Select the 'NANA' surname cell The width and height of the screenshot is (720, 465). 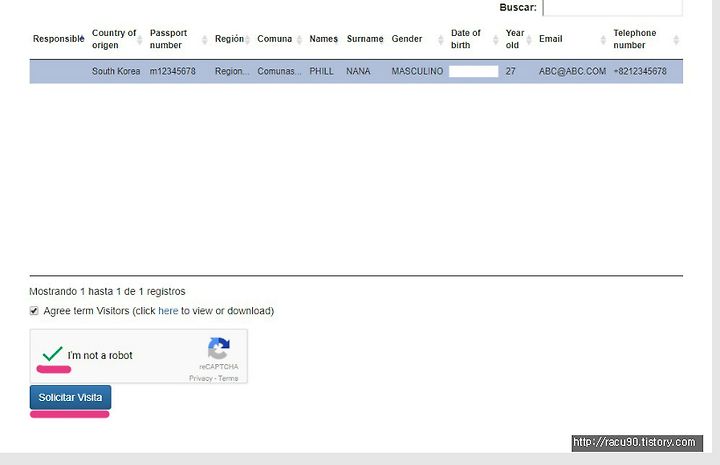coord(358,71)
